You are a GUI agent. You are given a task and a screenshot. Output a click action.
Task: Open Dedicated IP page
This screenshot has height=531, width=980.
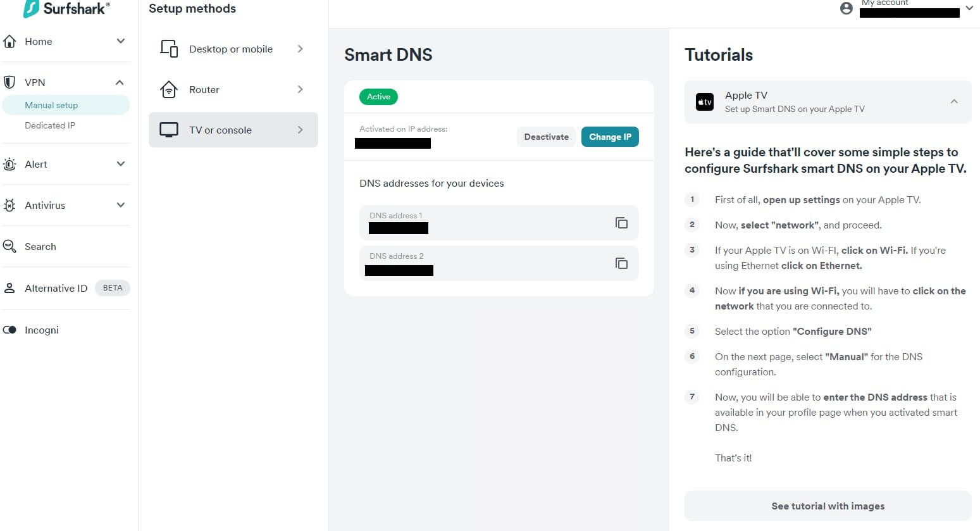pyautogui.click(x=50, y=125)
